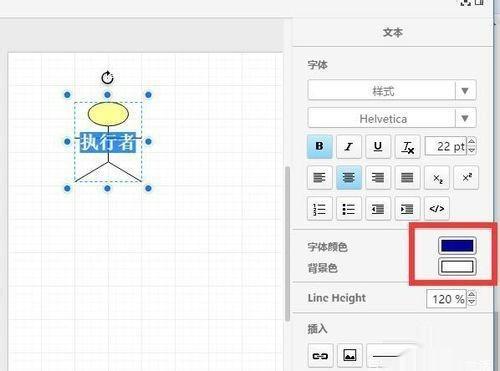Select the 文本 panel tab
This screenshot has width=500, height=371.
point(393,33)
